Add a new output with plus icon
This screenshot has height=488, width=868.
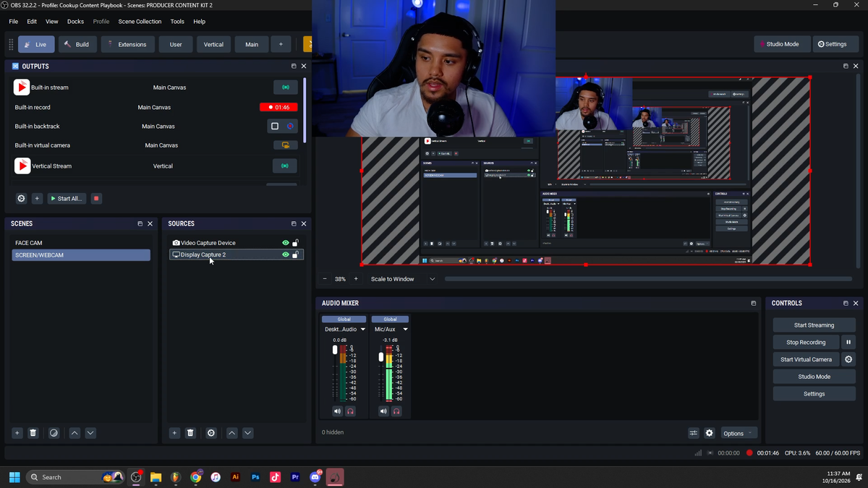[37, 198]
